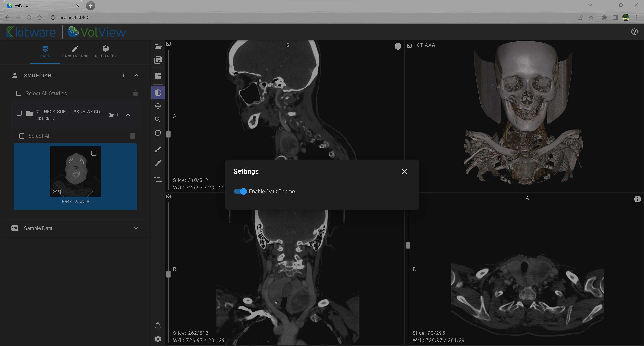Open notifications bell icon
The width and height of the screenshot is (644, 346).
point(158,326)
